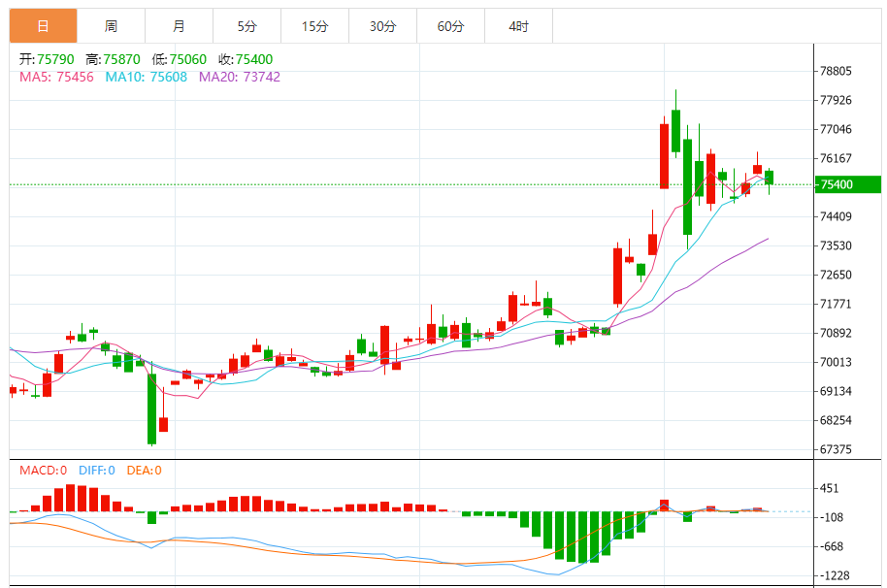This screenshot has height=588, width=887.
Task: Click the MA10: 75608 legend text
Action: pyautogui.click(x=146, y=77)
